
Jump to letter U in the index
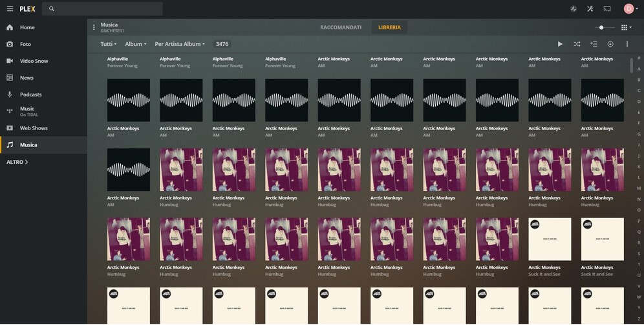639,275
